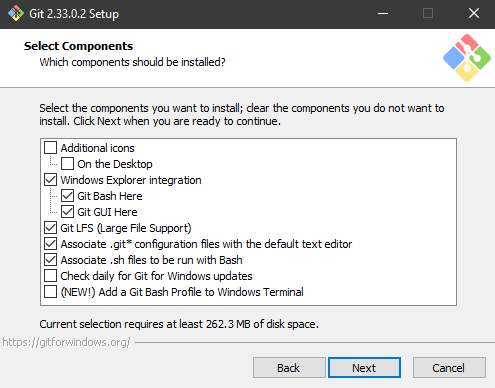Cancel the Git installation

pos(449,368)
